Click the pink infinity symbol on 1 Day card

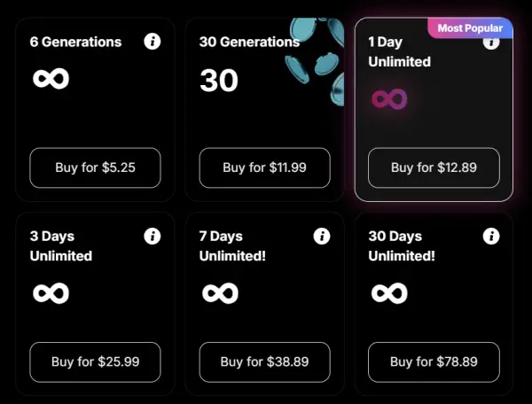tap(389, 99)
